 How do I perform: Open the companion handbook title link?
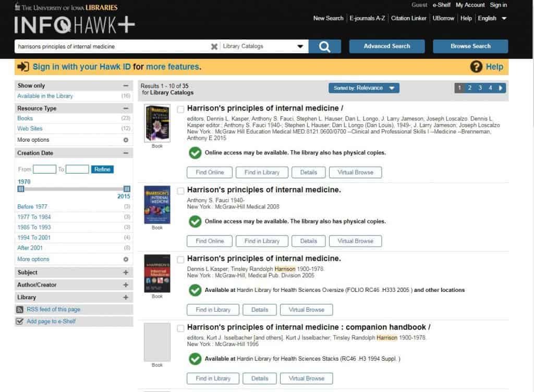tap(309, 327)
